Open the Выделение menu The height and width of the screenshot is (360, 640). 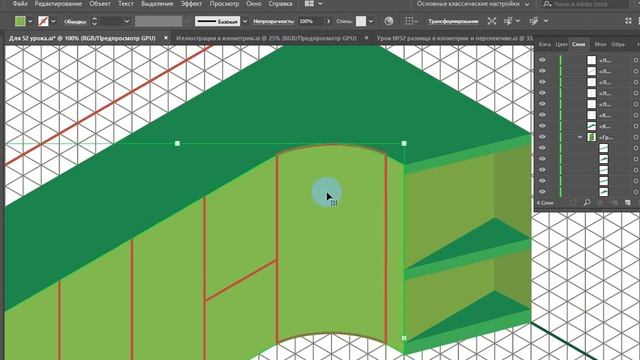[157, 4]
